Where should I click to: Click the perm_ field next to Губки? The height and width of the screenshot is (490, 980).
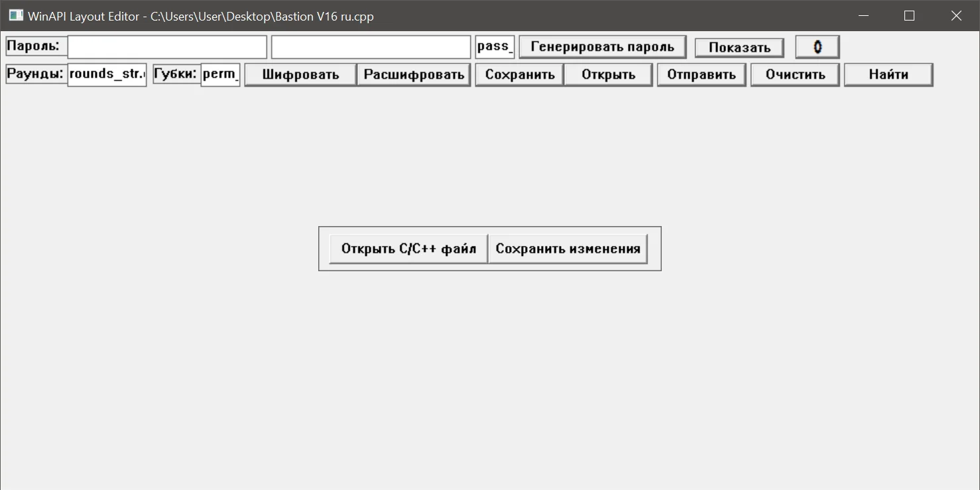(220, 74)
